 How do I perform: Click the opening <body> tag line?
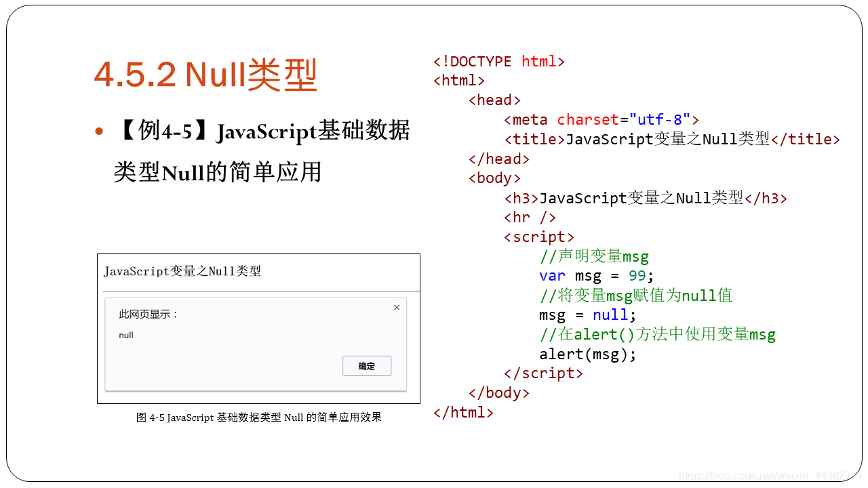click(495, 178)
